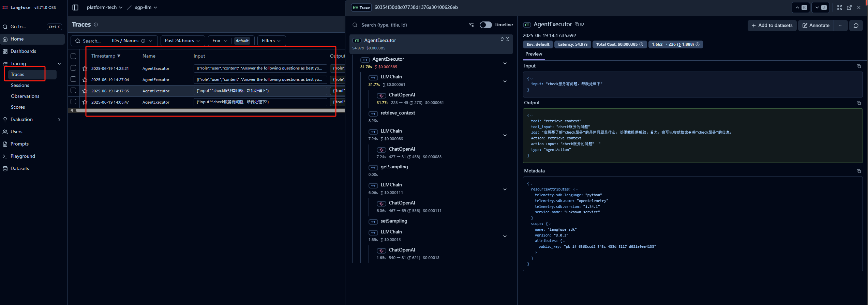This screenshot has width=868, height=305.
Task: Toggle the sidebar panel icon
Action: pyautogui.click(x=75, y=7)
